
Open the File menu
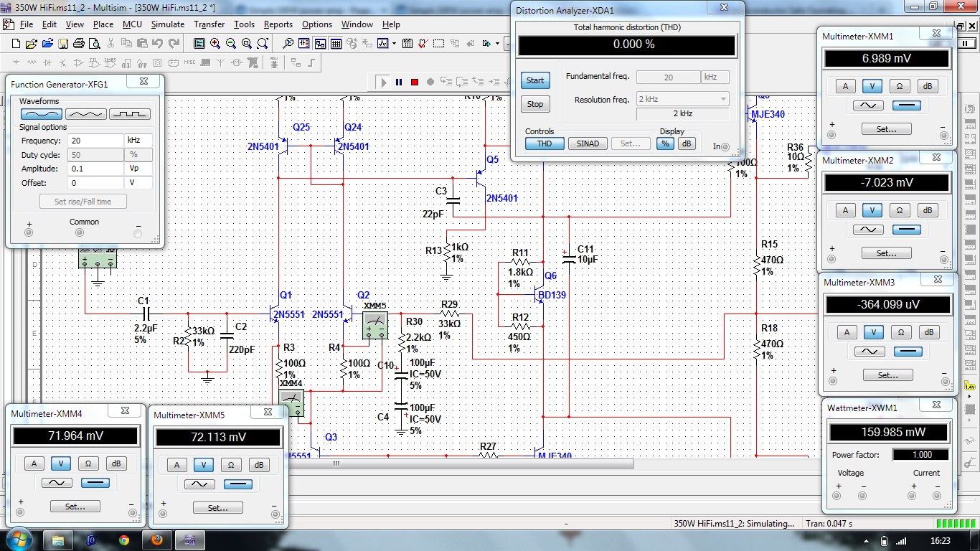pos(27,24)
